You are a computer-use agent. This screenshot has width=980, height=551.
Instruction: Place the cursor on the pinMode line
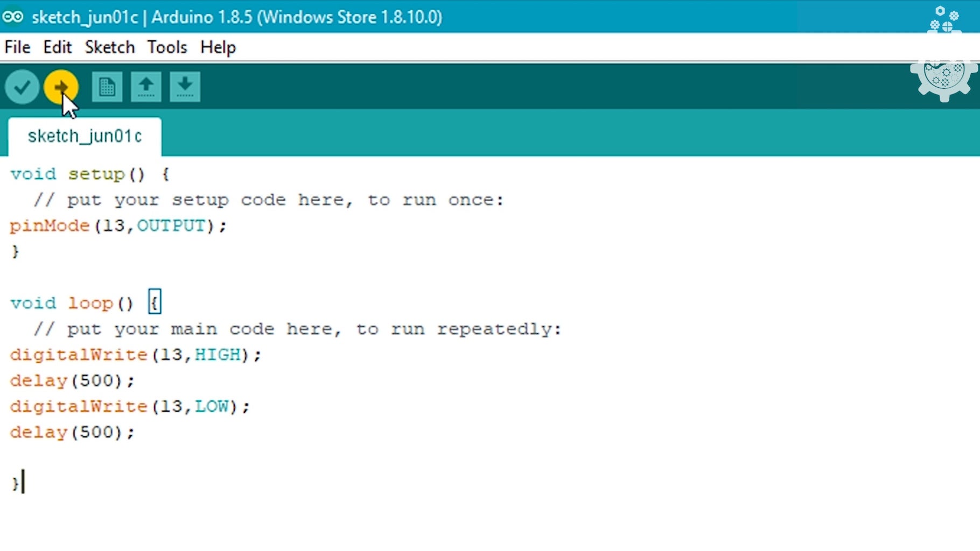(x=117, y=226)
